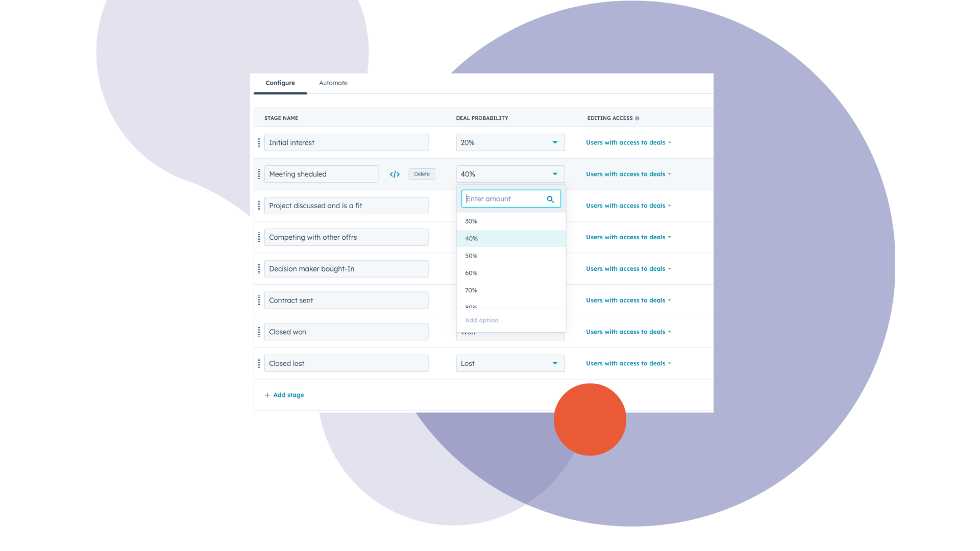Switch to the 'Configure' tab
Image resolution: width=980 pixels, height=551 pixels.
(x=280, y=83)
